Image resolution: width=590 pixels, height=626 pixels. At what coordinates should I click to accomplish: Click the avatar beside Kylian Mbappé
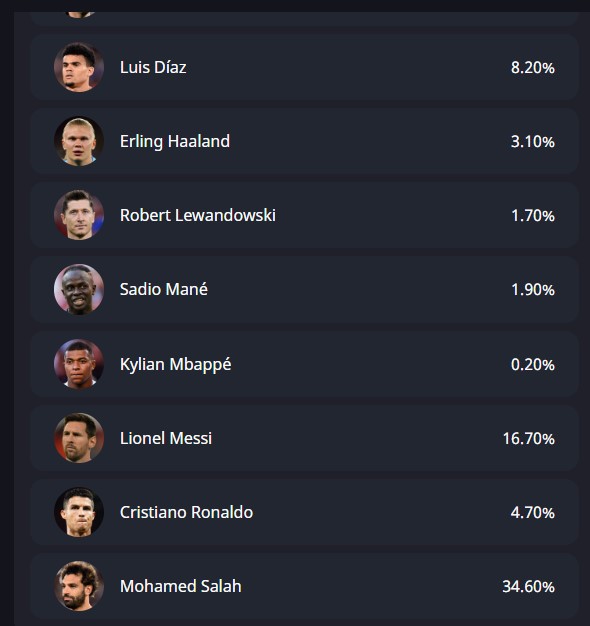click(79, 364)
